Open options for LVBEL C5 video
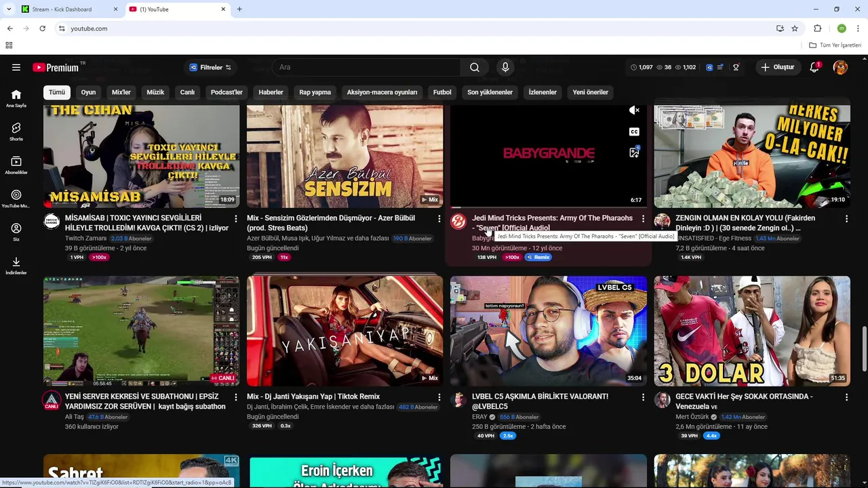The height and width of the screenshot is (488, 868). coord(643,396)
